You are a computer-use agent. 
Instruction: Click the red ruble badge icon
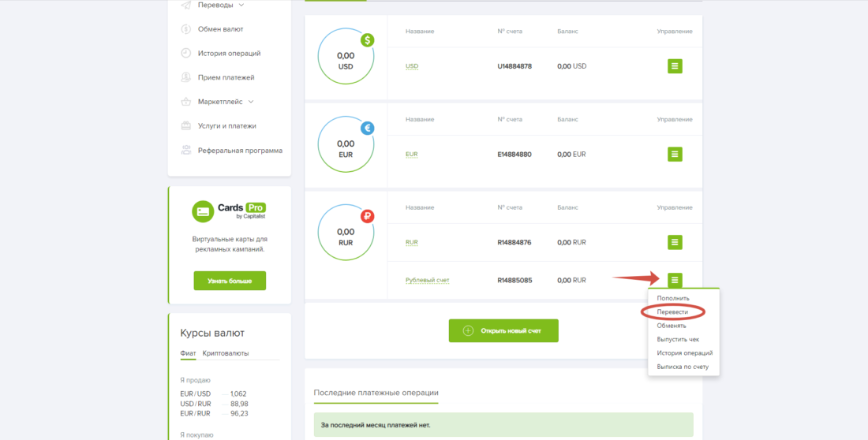[x=368, y=216]
